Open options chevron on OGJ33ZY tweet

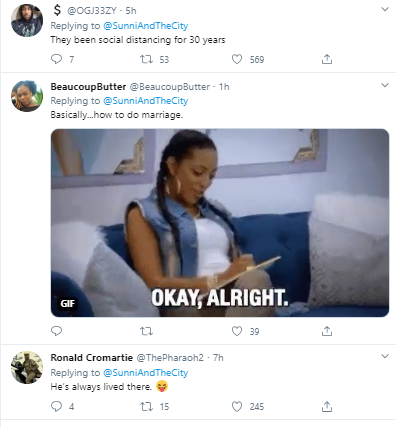click(x=385, y=9)
